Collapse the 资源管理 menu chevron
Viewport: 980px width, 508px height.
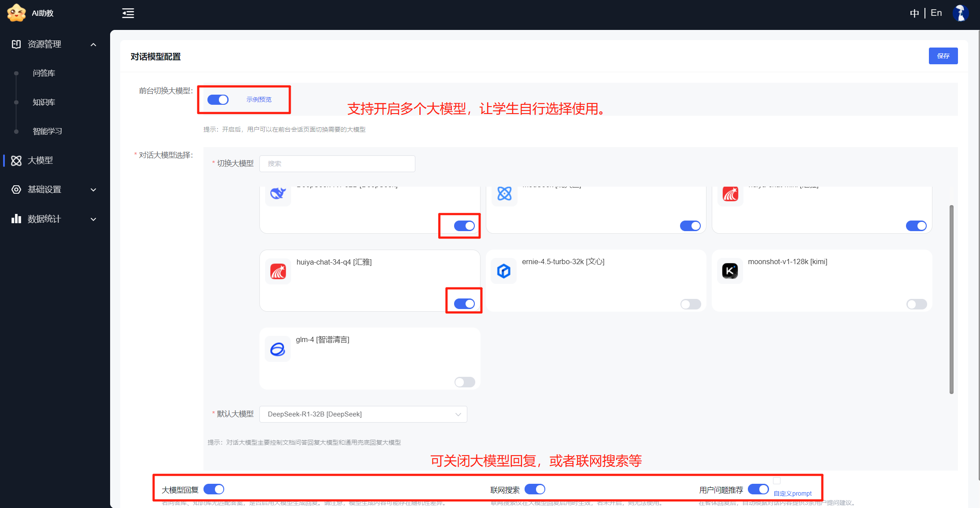pyautogui.click(x=93, y=44)
